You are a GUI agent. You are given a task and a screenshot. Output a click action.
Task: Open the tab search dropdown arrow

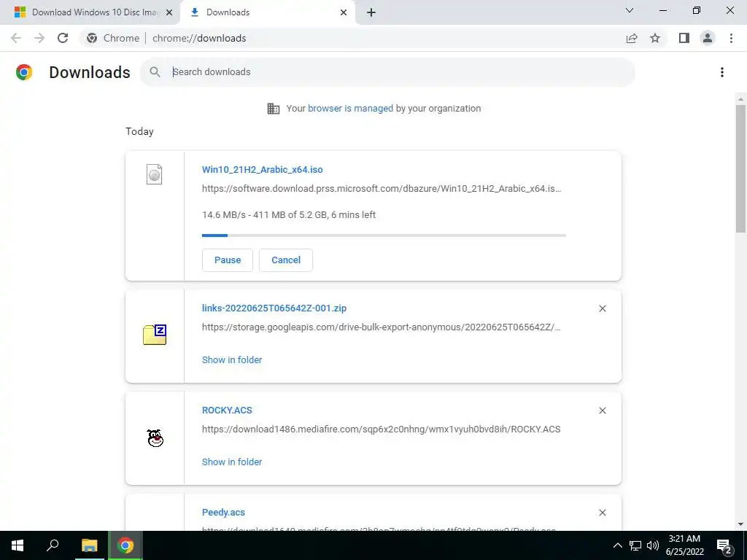click(x=630, y=10)
